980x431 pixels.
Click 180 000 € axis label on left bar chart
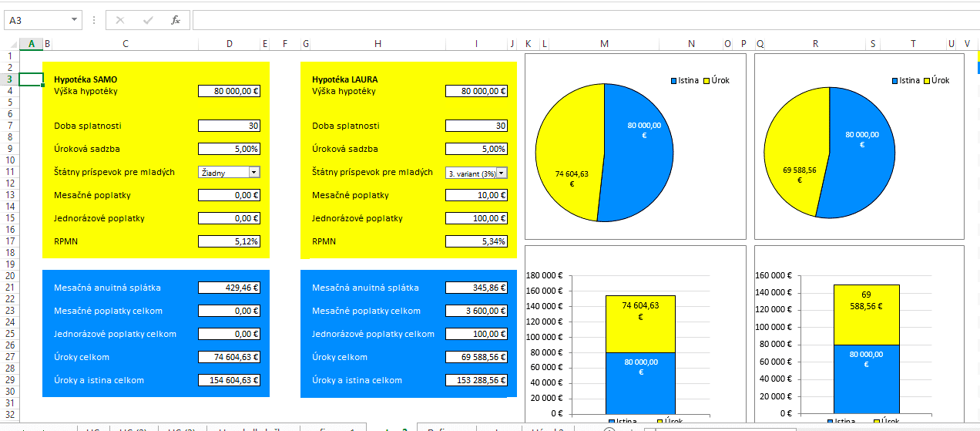point(545,274)
